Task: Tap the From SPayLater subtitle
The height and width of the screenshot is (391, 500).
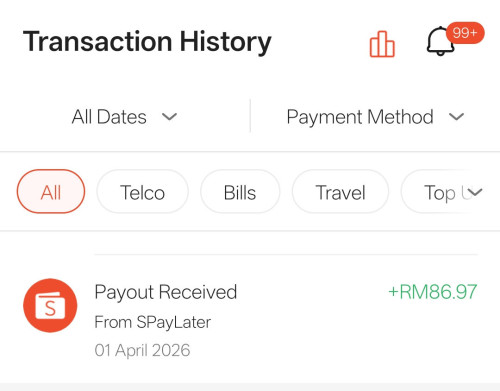Action: tap(153, 322)
